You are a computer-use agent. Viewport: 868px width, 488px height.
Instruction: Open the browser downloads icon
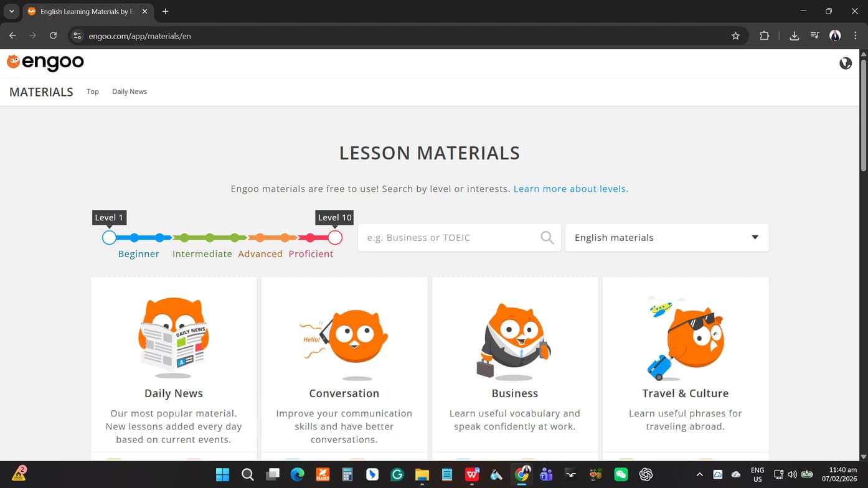[x=794, y=35]
